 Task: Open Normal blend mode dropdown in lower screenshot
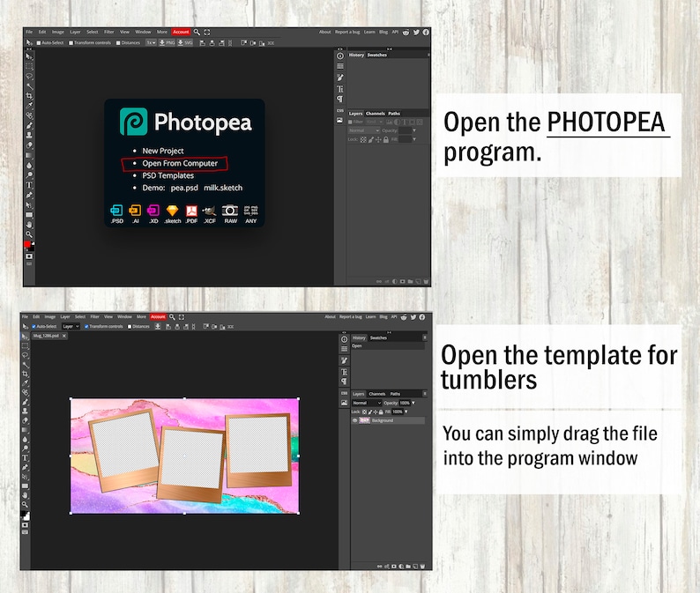[x=367, y=403]
